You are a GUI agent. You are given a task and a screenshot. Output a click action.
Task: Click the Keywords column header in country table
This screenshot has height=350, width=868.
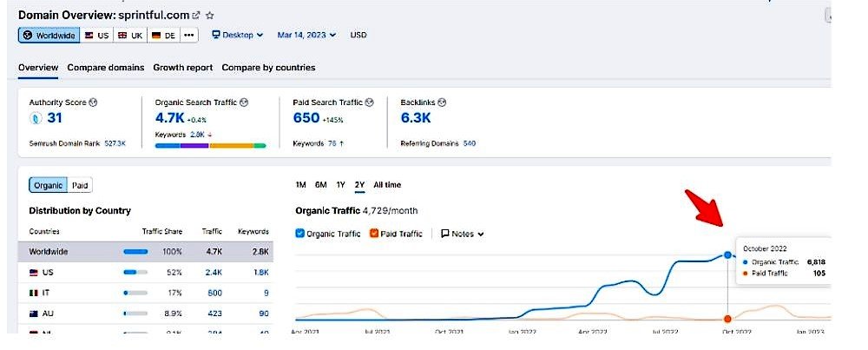tap(253, 232)
